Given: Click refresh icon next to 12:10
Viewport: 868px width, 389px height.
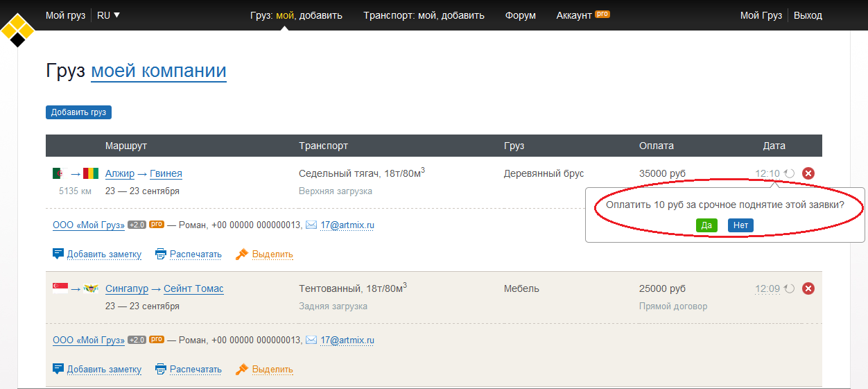Looking at the screenshot, I should [790, 173].
